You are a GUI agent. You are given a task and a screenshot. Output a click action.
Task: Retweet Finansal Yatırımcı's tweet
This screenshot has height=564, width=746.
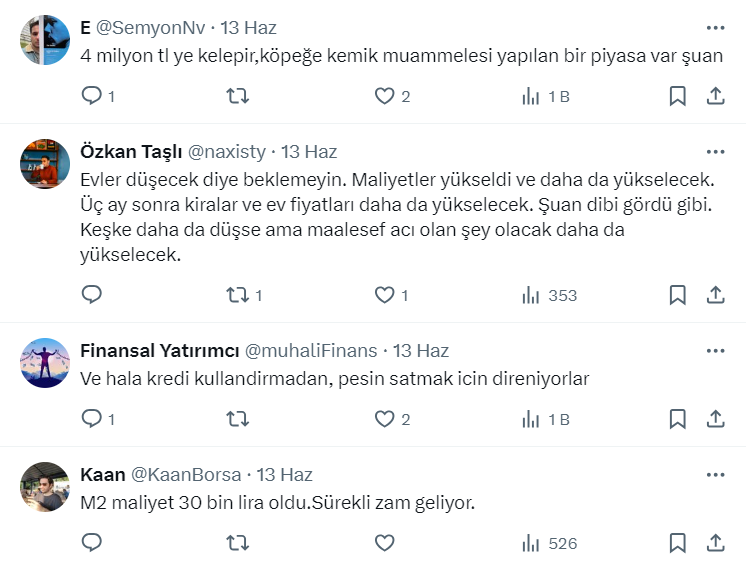pyautogui.click(x=238, y=419)
